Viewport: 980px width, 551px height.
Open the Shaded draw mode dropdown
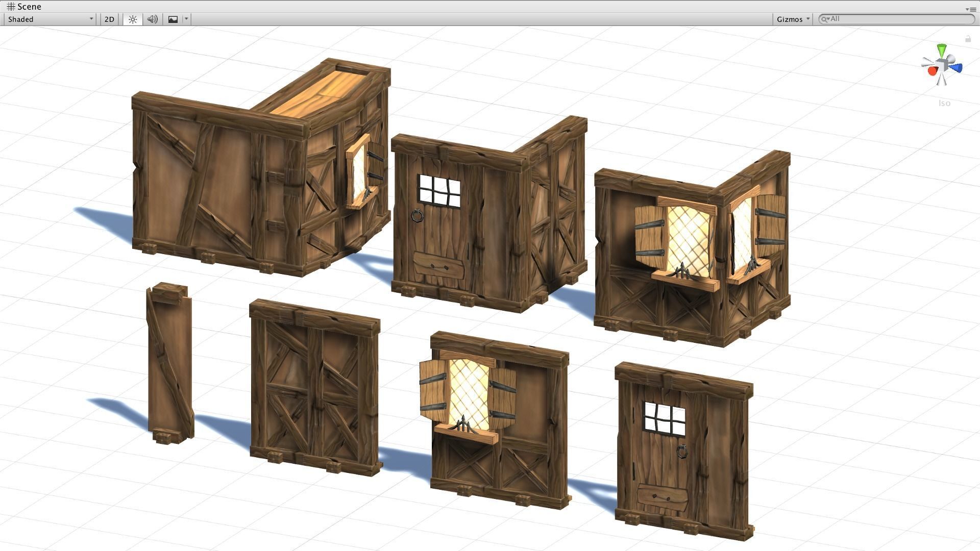point(50,19)
